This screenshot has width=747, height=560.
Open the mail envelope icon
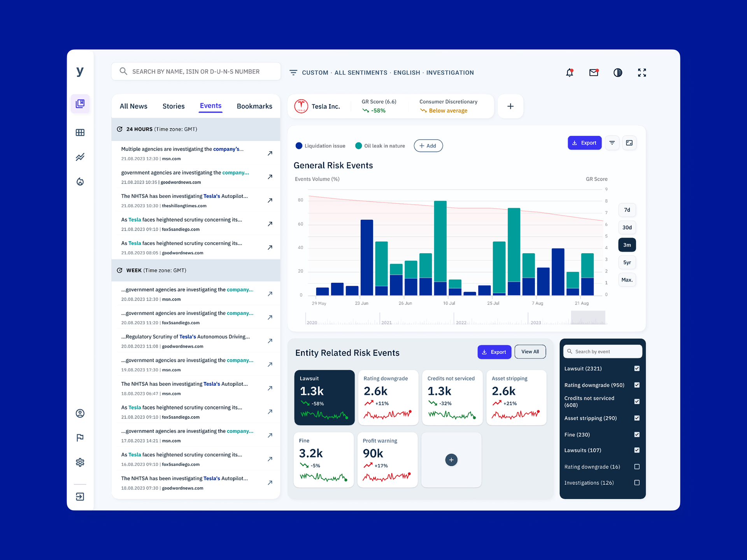[x=594, y=73]
